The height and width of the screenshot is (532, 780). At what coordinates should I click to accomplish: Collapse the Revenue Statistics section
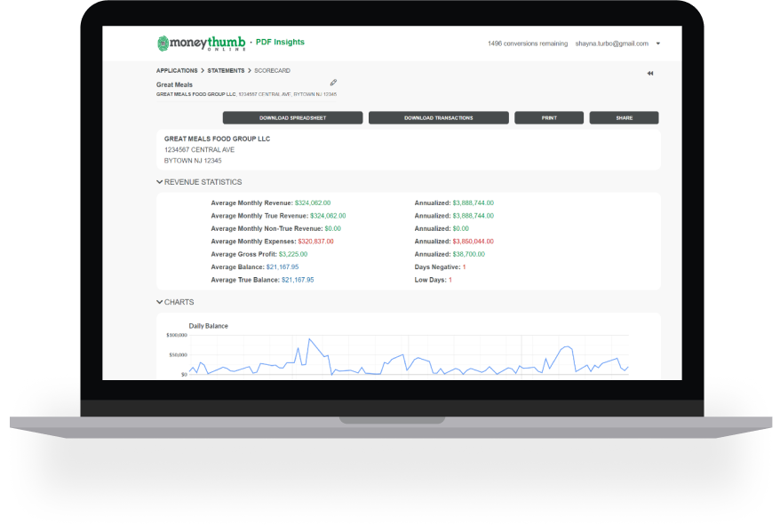(x=160, y=182)
